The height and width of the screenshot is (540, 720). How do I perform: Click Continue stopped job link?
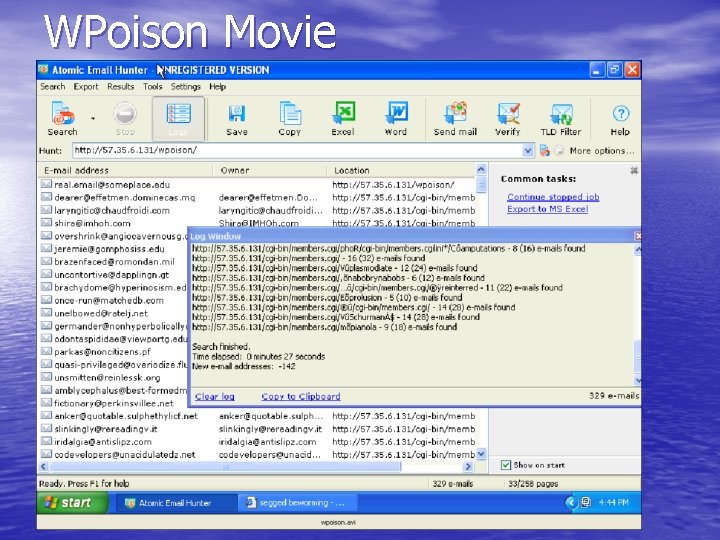point(553,197)
